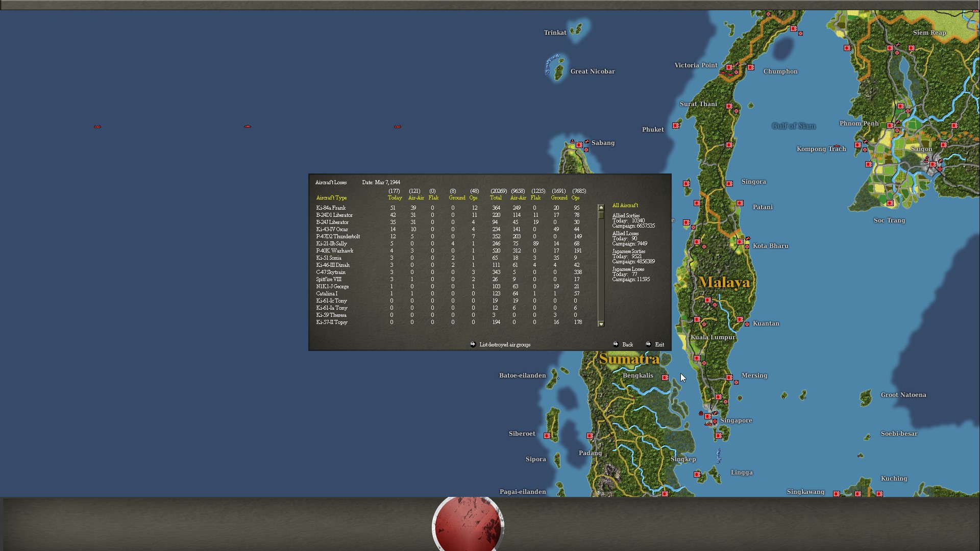The image size is (980, 551).
Task: Select the B-24J Liberator aircraft entry
Action: click(x=332, y=222)
